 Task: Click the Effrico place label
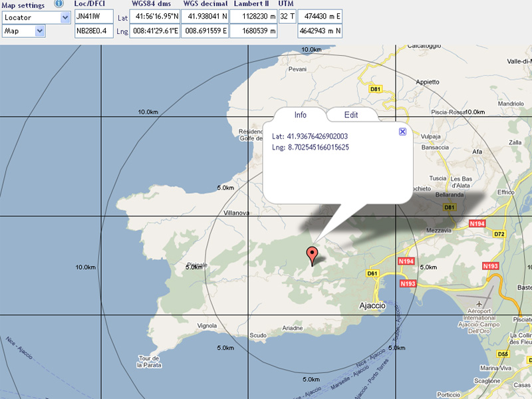click(506, 192)
